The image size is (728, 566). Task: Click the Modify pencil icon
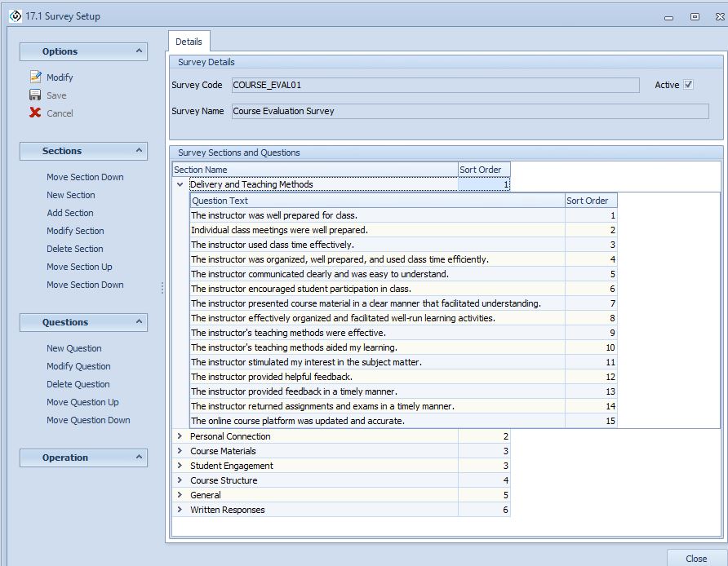35,77
